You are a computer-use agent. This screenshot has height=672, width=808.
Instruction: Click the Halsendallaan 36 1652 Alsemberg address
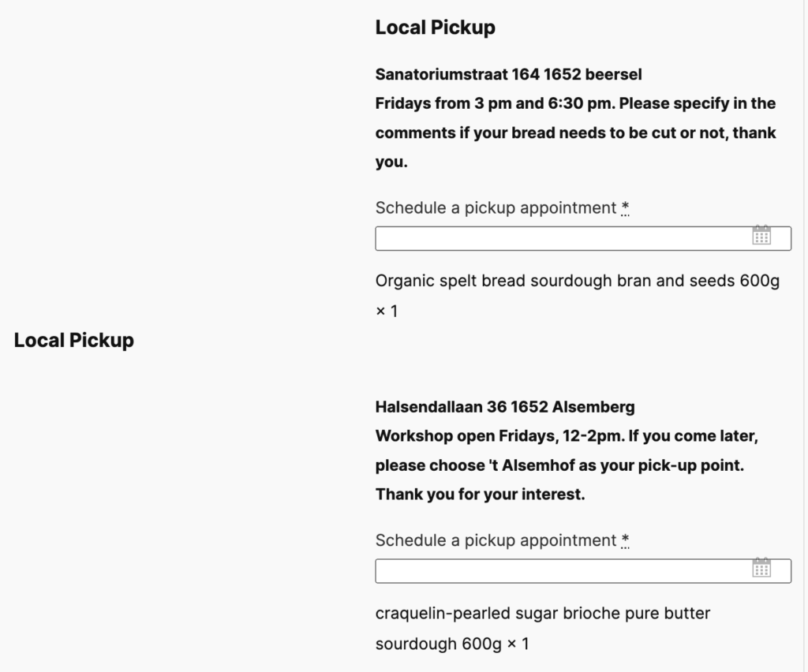(505, 407)
